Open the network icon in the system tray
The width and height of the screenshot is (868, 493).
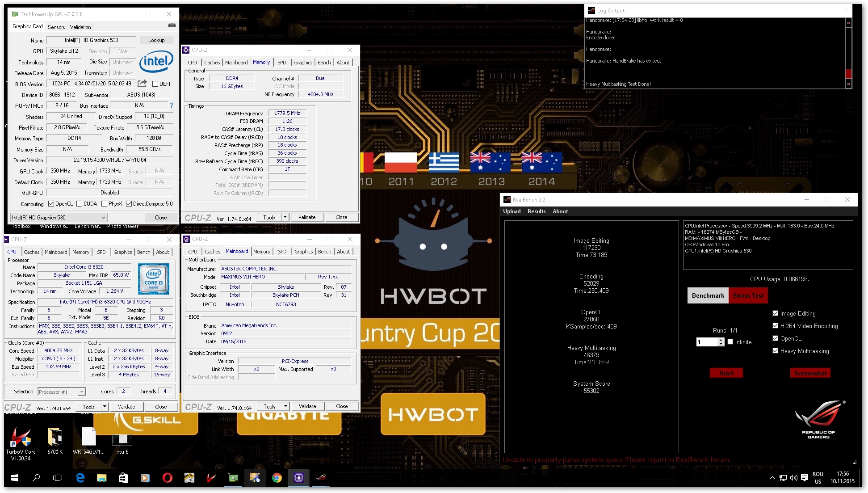tap(783, 478)
